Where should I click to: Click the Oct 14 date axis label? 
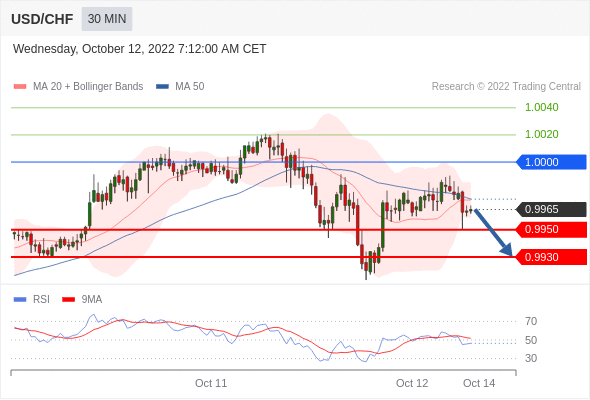click(479, 383)
